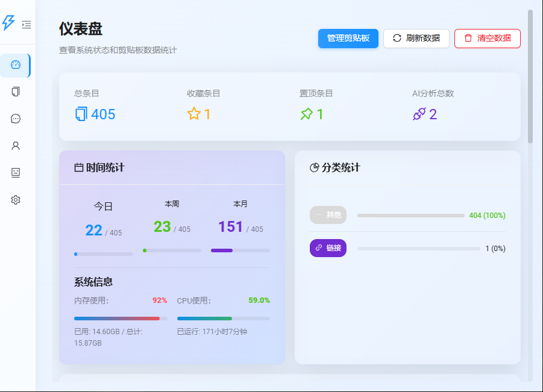Click the blue copy icon under 总条目

coord(81,114)
